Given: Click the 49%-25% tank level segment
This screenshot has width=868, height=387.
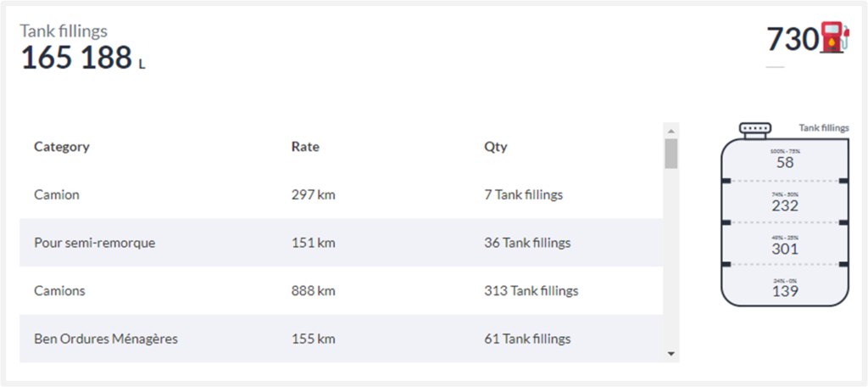Looking at the screenshot, I should click(785, 246).
